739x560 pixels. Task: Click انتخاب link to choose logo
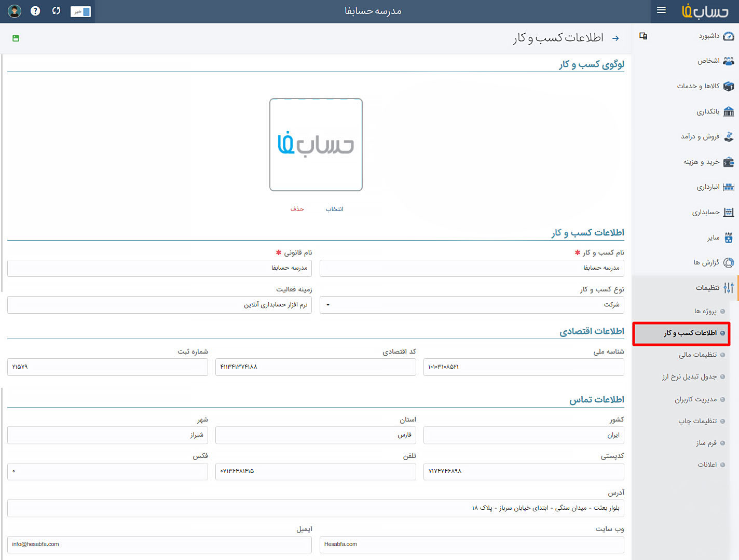334,209
